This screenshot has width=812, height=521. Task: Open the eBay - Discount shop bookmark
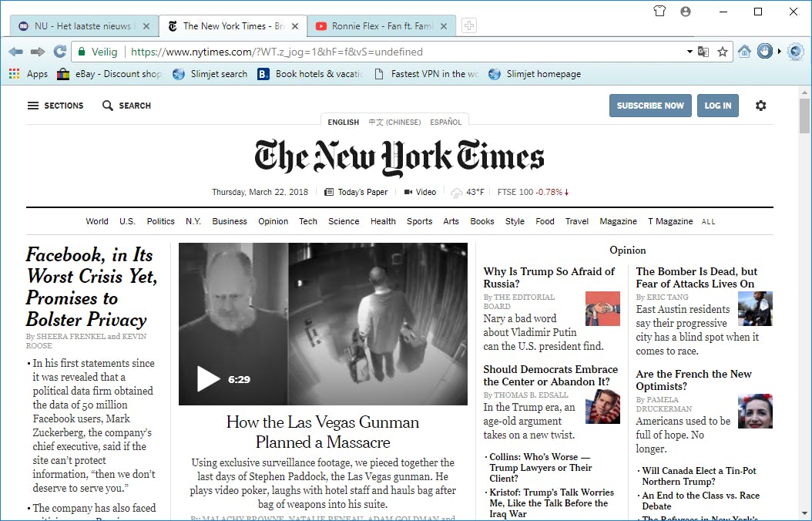110,74
